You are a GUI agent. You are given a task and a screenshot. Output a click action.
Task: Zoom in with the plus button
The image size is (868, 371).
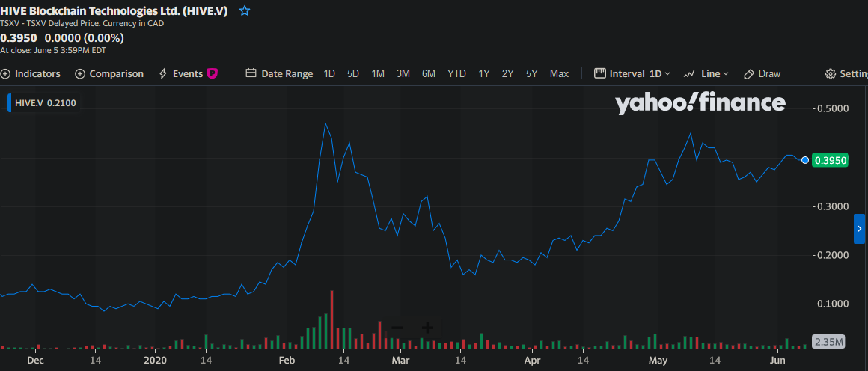(427, 328)
